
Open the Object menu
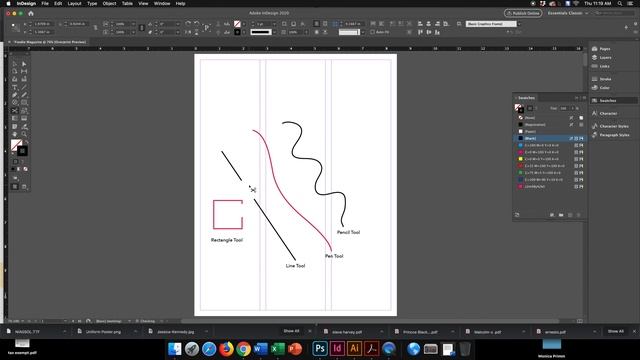pyautogui.click(x=109, y=3)
